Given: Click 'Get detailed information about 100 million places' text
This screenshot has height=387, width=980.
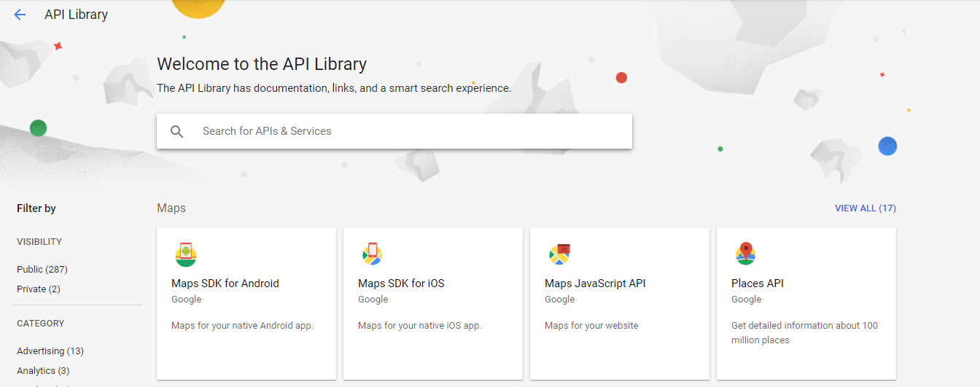Looking at the screenshot, I should point(804,332).
